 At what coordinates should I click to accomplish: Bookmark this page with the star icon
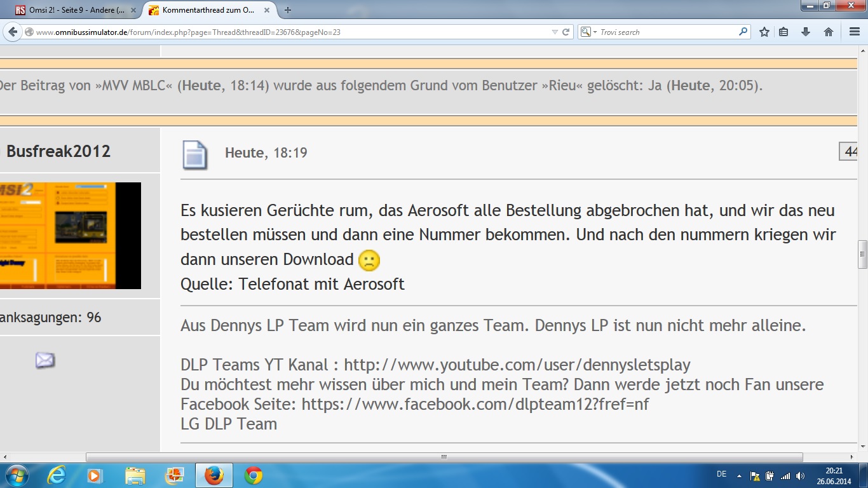tap(764, 32)
